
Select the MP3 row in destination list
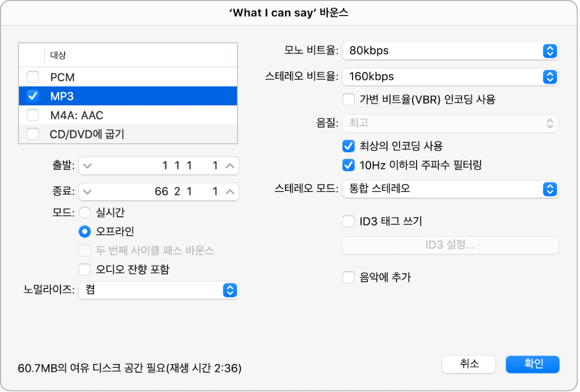point(140,96)
